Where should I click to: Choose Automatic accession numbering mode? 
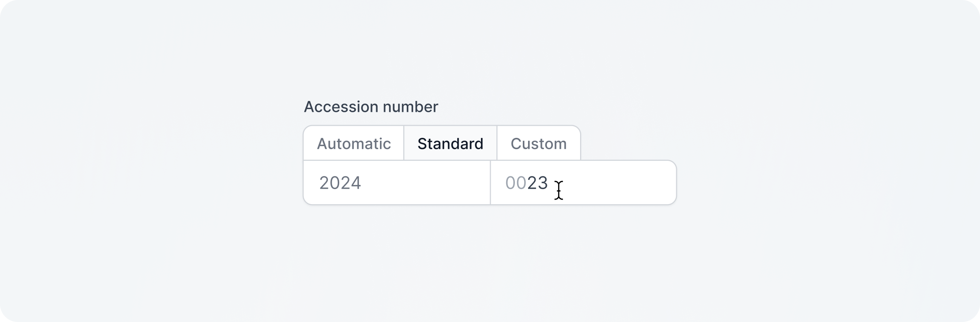coord(354,144)
